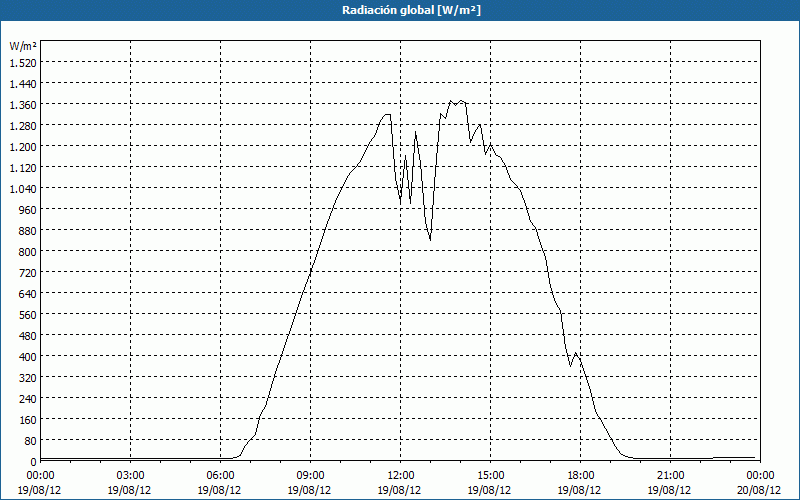Pick the y-axis tick label "640"
Screen dimensions: 800x500
[x=28, y=294]
